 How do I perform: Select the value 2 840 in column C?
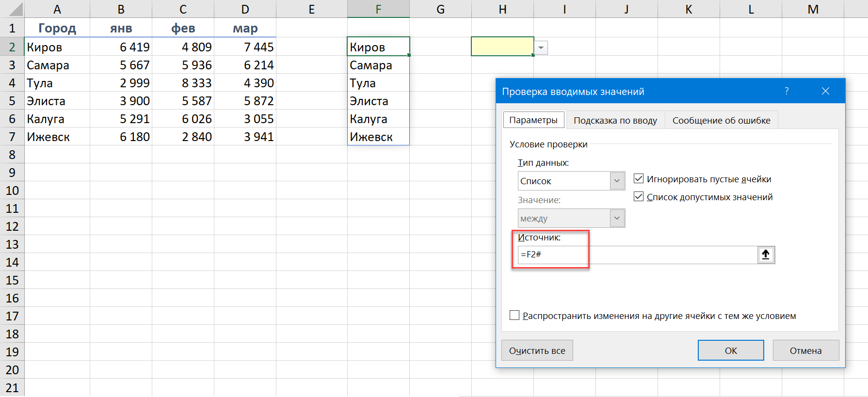click(183, 137)
